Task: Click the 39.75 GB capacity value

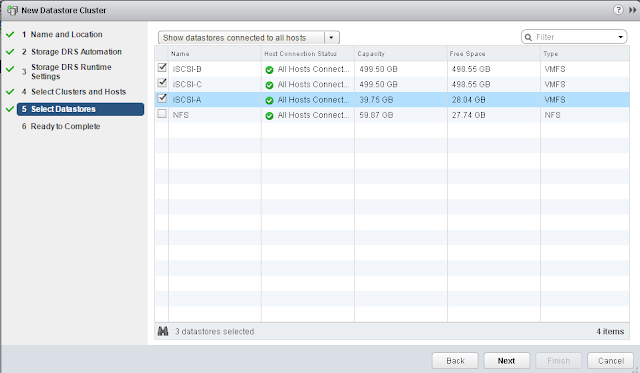Action: click(x=376, y=100)
